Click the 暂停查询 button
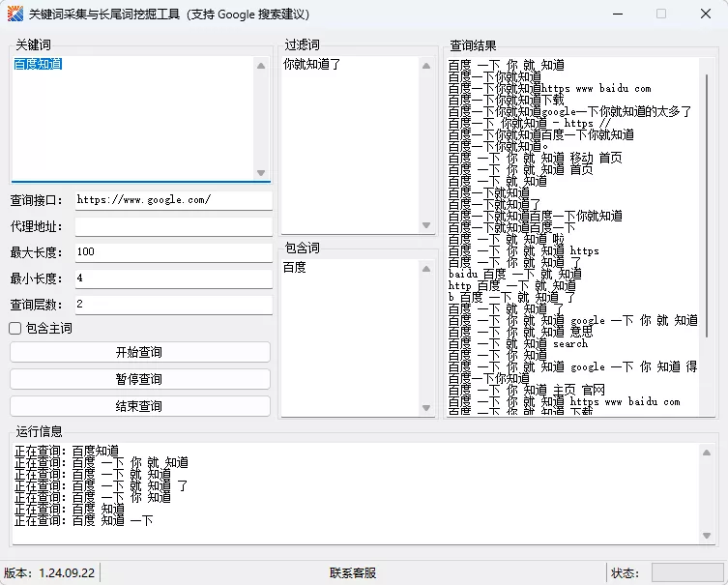 [x=140, y=379]
